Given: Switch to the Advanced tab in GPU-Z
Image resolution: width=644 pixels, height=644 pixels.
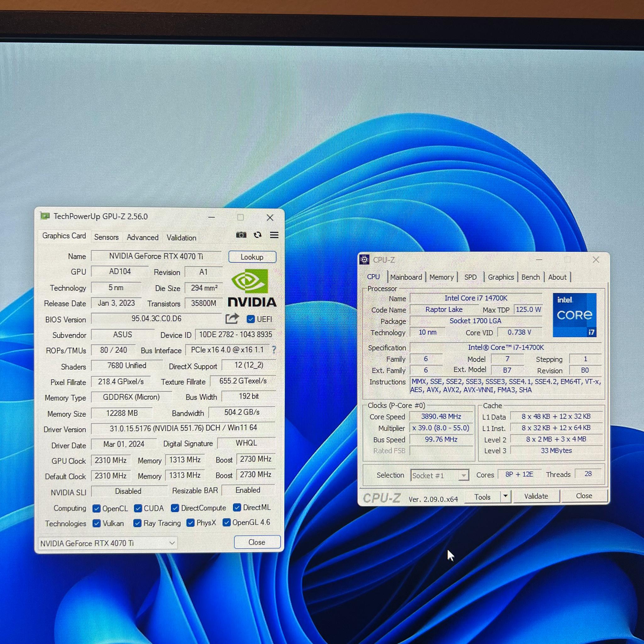Looking at the screenshot, I should click(142, 237).
